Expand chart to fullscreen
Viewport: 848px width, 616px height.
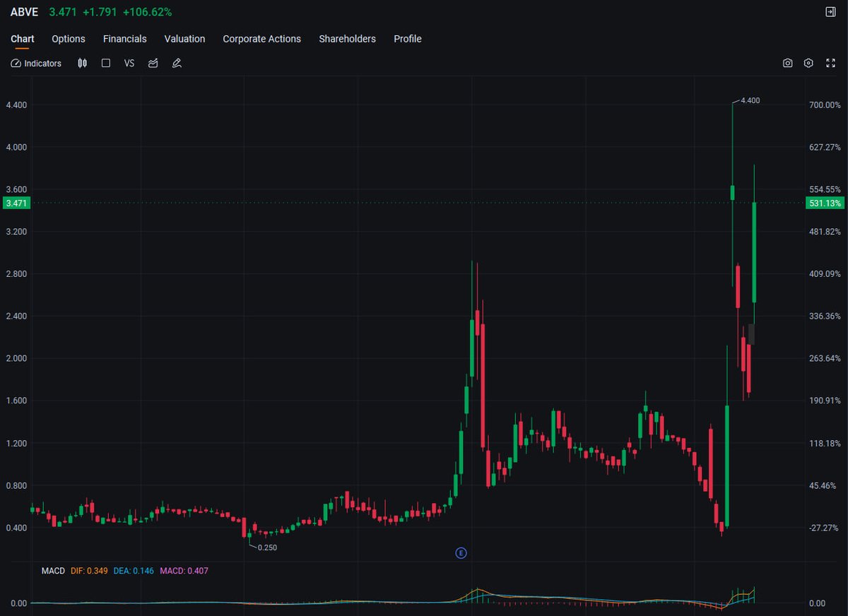tap(831, 64)
